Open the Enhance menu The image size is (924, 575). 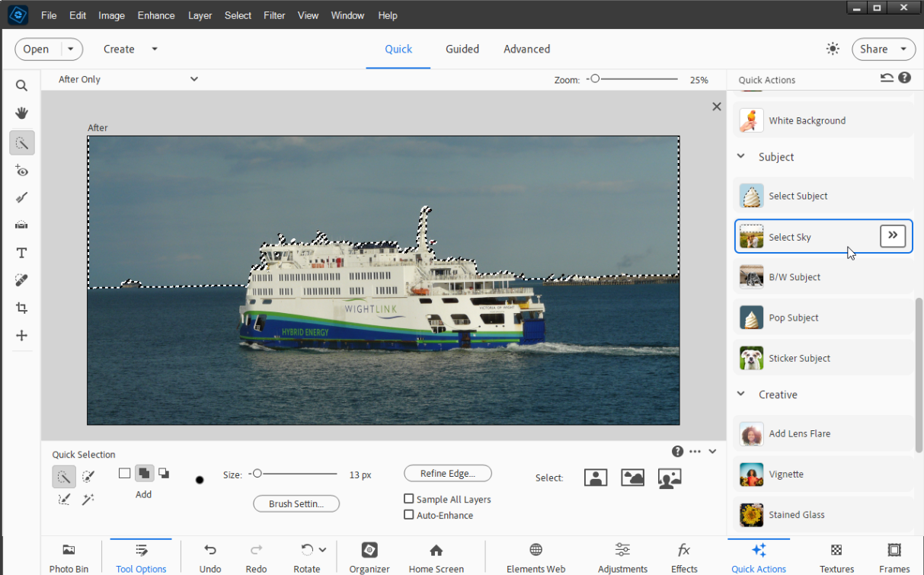[155, 15]
